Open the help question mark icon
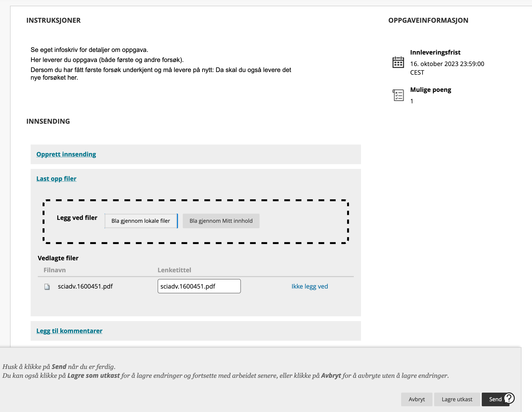The image size is (532, 412). (509, 398)
